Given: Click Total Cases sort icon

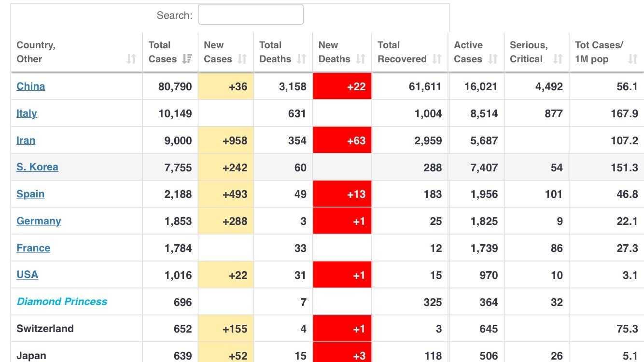Looking at the screenshot, I should pos(187,59).
